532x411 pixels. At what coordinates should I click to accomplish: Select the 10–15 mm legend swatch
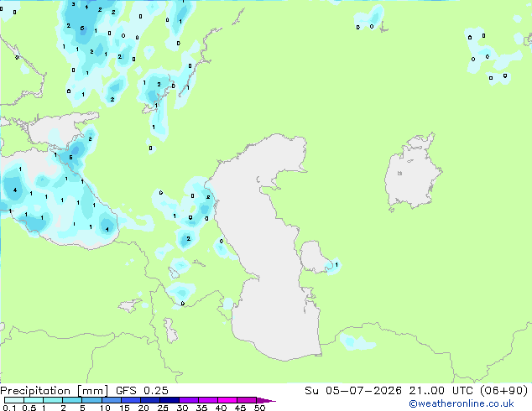(111, 400)
